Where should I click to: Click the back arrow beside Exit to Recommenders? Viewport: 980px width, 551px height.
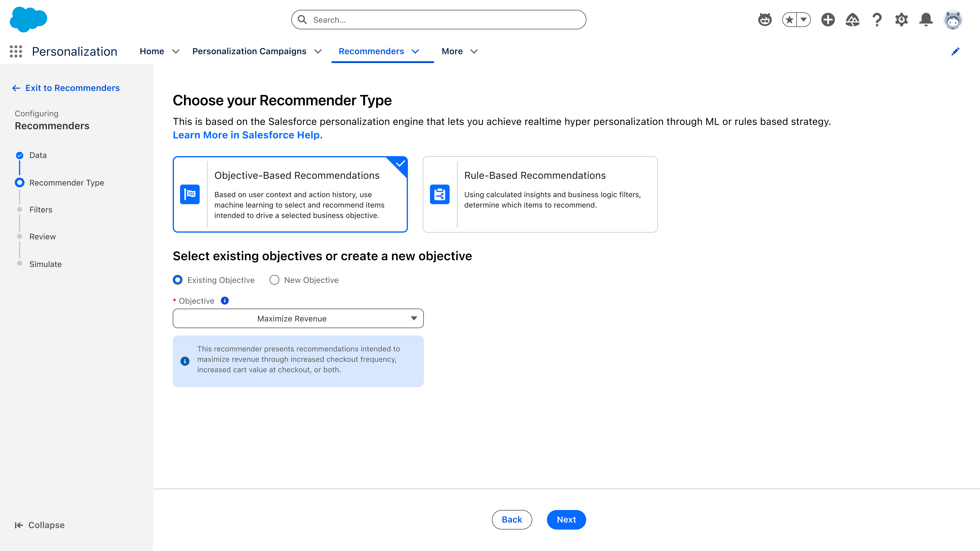point(16,88)
